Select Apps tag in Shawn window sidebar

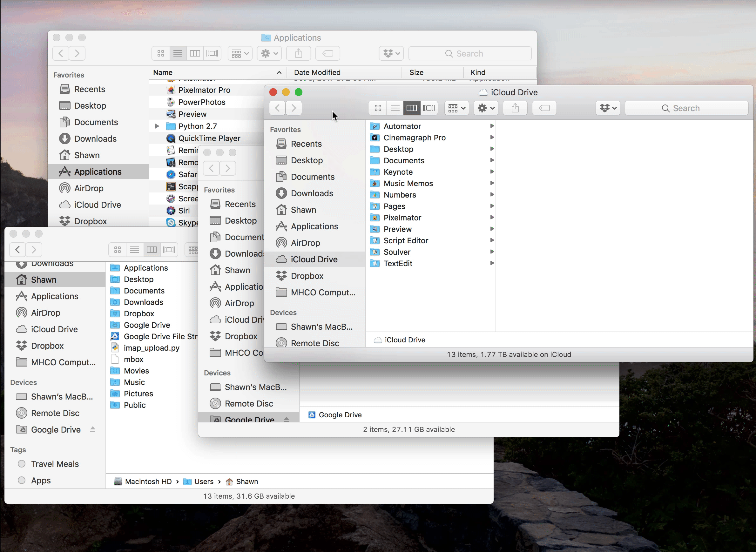coord(55,481)
